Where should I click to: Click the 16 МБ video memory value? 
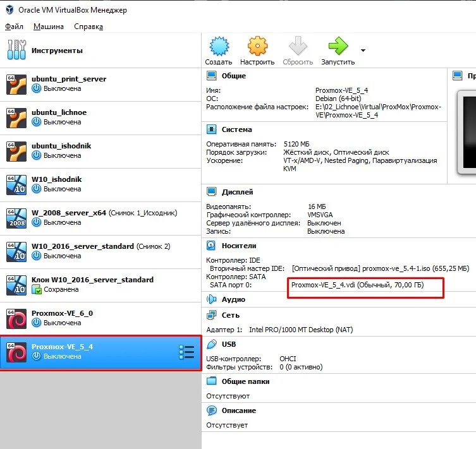pos(317,207)
